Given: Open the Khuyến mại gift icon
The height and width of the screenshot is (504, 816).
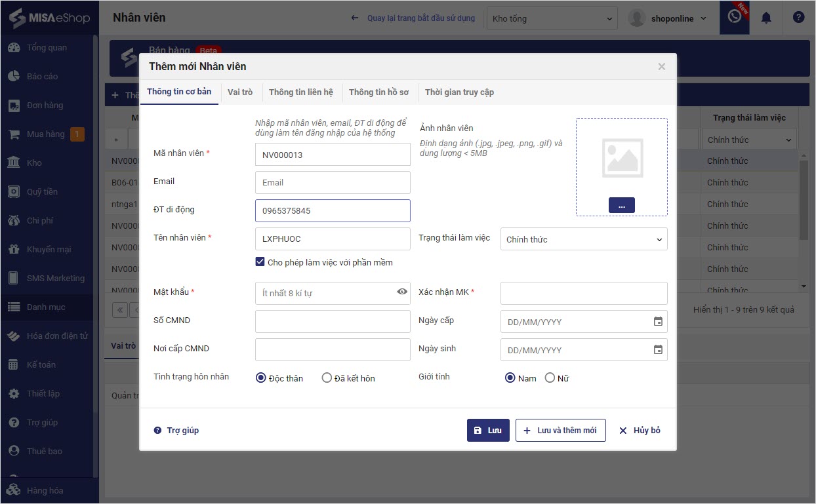Looking at the screenshot, I should pos(14,249).
